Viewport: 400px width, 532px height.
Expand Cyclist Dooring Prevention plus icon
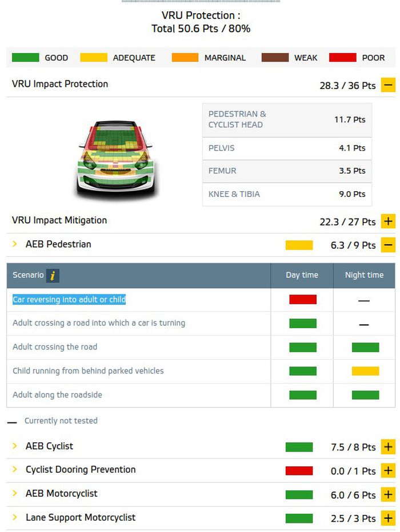389,471
